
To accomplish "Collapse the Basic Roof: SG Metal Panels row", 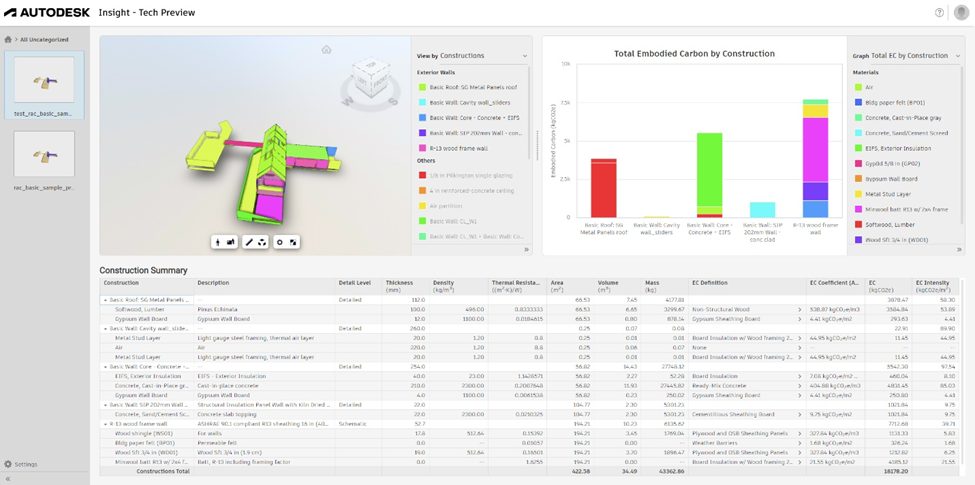I will 105,300.
